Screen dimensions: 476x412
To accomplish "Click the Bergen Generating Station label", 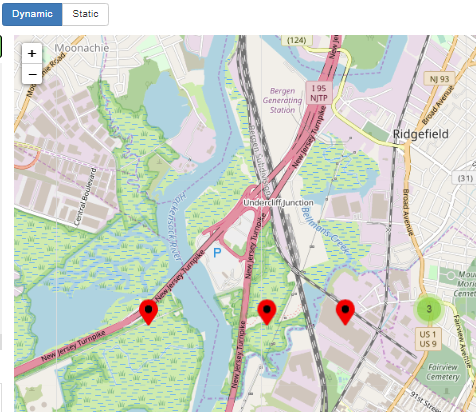I will tap(282, 100).
